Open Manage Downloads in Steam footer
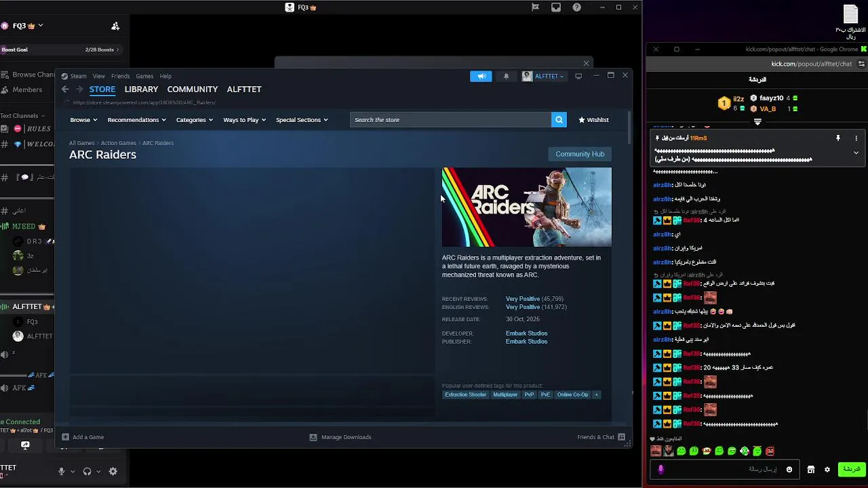Image resolution: width=868 pixels, height=488 pixels. (340, 437)
